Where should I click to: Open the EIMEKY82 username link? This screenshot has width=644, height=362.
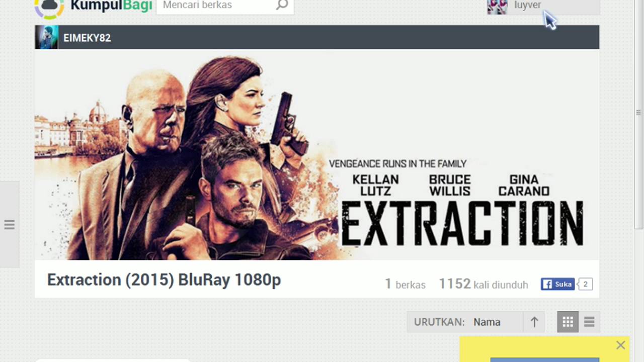tap(87, 38)
